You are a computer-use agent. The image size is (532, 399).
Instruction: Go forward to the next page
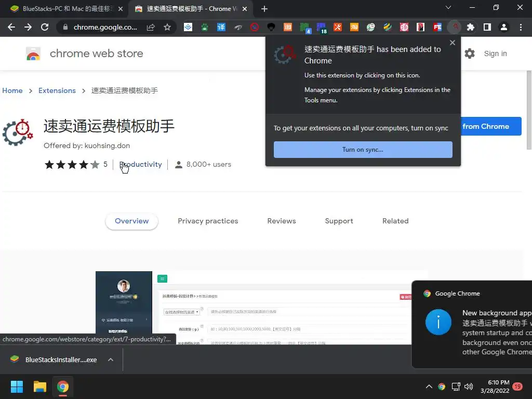pos(28,27)
